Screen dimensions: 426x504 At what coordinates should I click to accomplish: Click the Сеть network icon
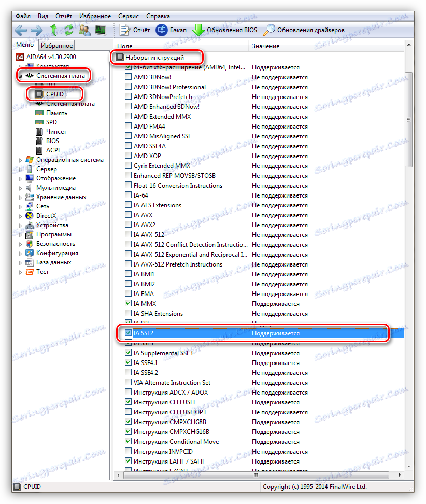click(30, 206)
